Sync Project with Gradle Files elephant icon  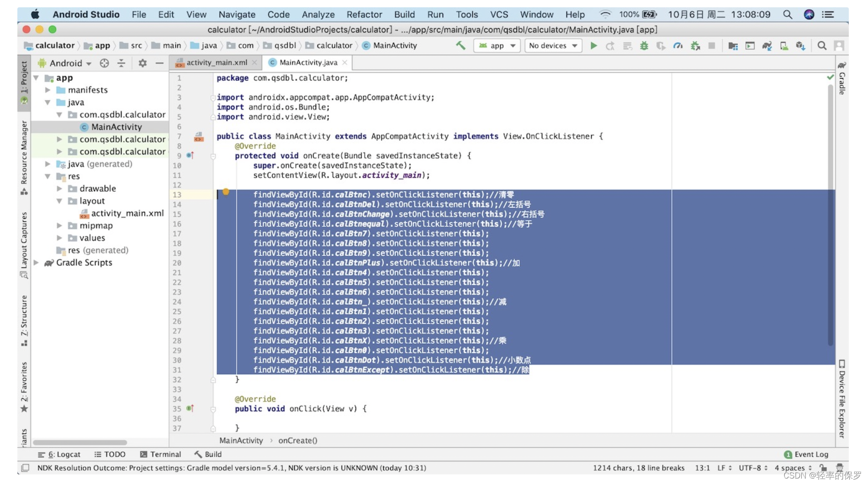[767, 46]
